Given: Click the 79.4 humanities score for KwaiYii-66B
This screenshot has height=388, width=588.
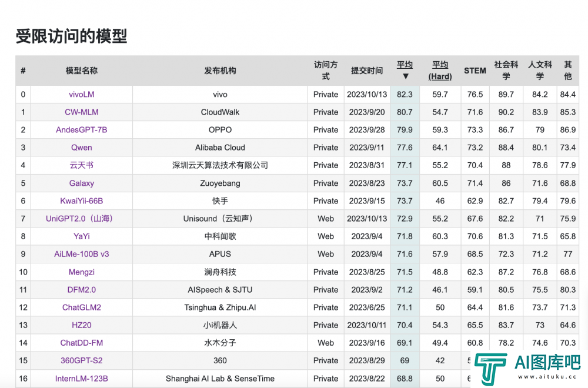Looking at the screenshot, I should (540, 201).
